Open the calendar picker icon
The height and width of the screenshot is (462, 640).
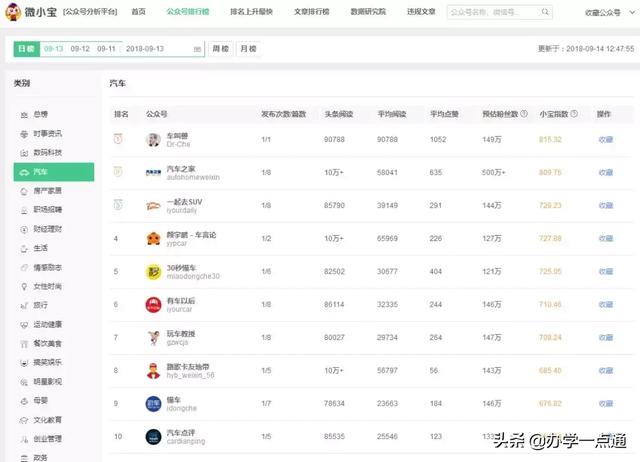[x=197, y=49]
